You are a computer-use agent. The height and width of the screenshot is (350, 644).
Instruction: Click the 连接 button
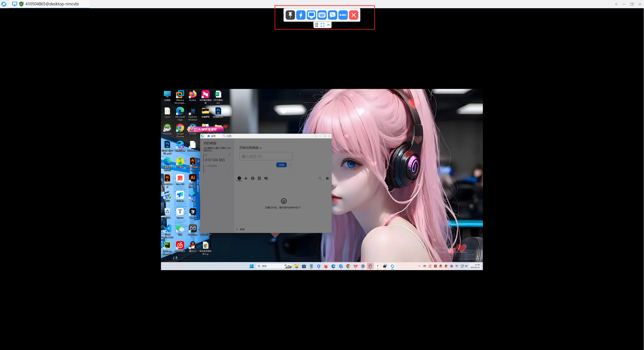point(281,165)
